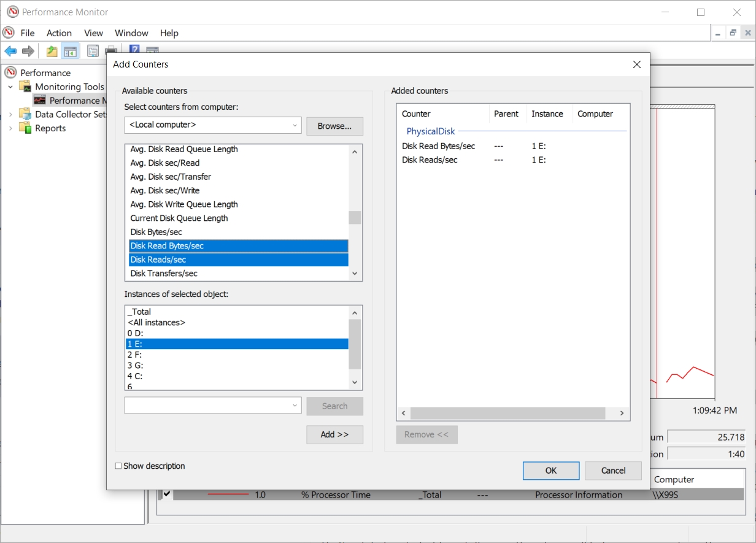Click the Counter column header
Image resolution: width=756 pixels, height=543 pixels.
443,114
